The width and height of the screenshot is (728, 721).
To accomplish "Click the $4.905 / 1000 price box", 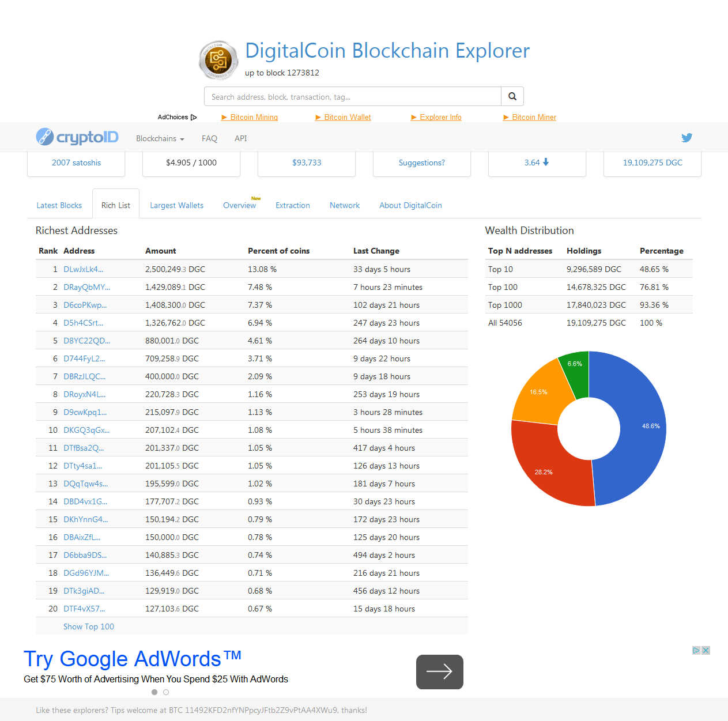I will coord(191,163).
